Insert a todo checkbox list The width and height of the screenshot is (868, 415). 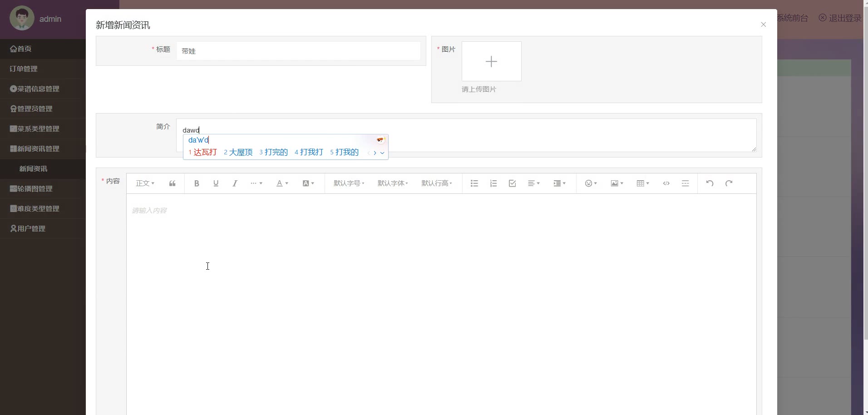click(x=513, y=183)
